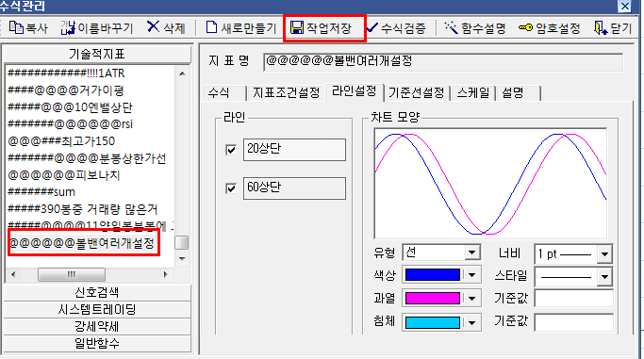Click the 복사 (copy) toolbar icon
Viewport: 644px width, 359px height.
point(16,27)
